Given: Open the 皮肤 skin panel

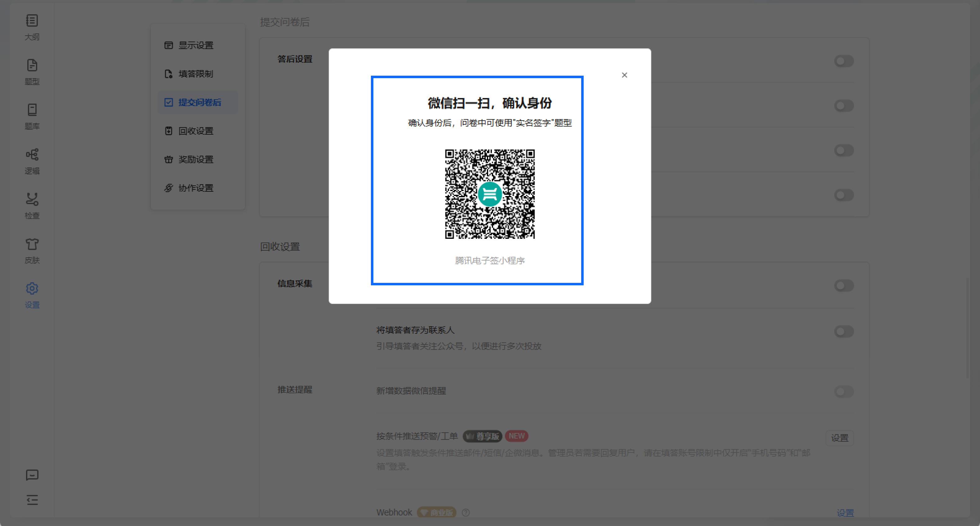Looking at the screenshot, I should (32, 251).
